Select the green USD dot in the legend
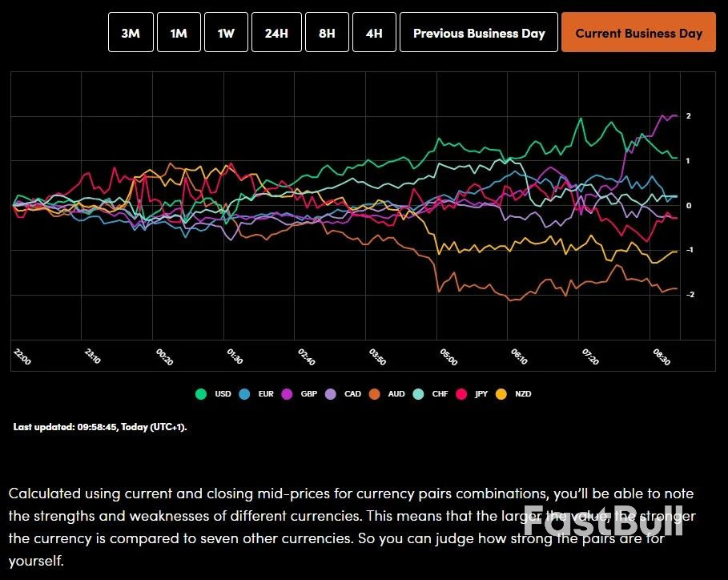Screen dimensions: 728x580 tap(202, 393)
